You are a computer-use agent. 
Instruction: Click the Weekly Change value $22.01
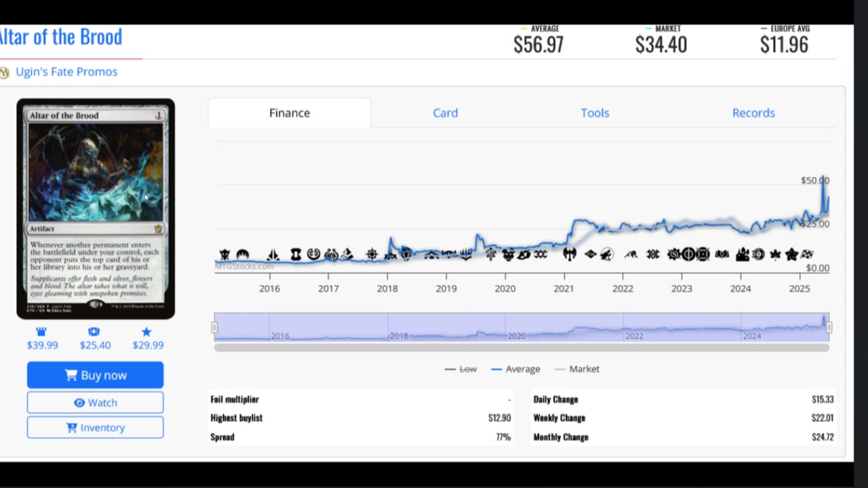click(823, 418)
